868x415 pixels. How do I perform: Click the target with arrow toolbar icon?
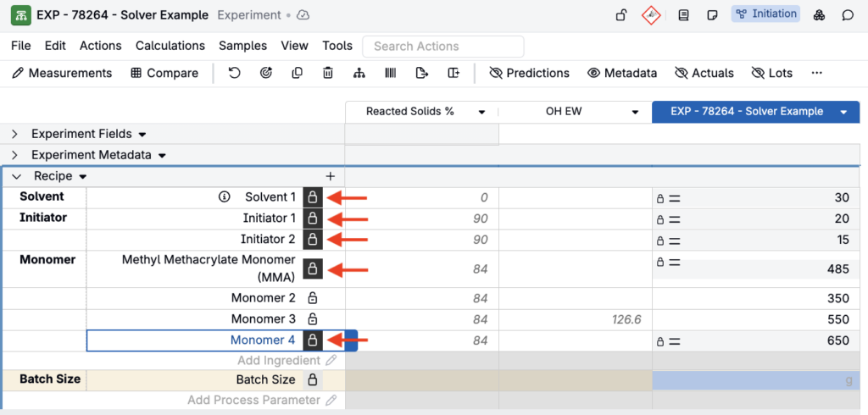(x=266, y=73)
